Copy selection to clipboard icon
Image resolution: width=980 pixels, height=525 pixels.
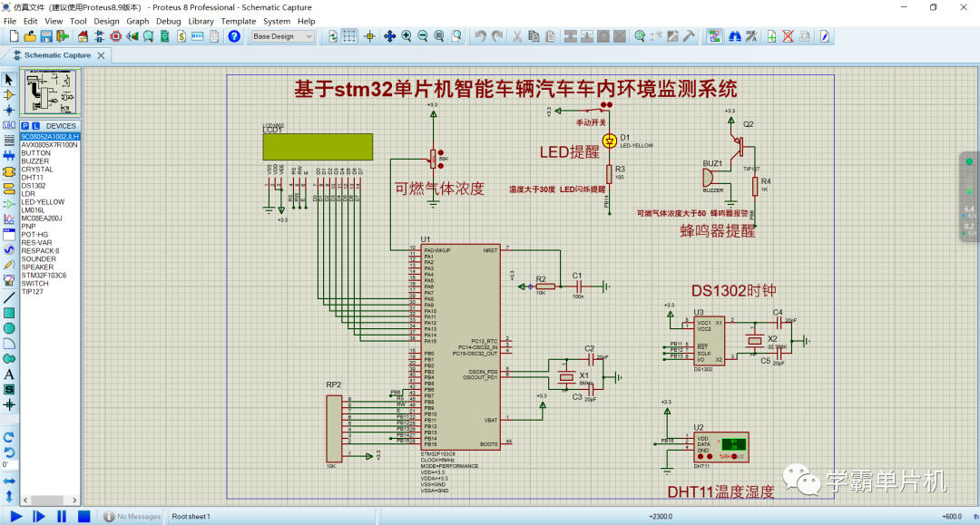534,37
